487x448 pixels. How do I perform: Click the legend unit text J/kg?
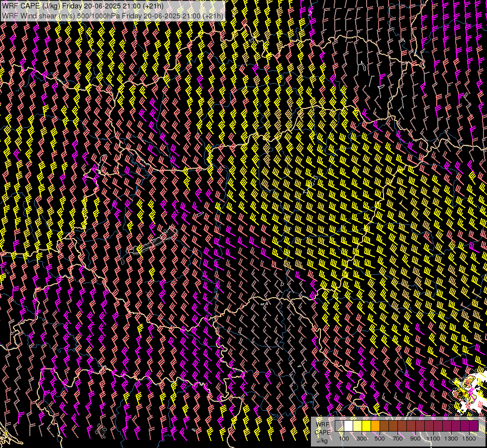tap(322, 441)
